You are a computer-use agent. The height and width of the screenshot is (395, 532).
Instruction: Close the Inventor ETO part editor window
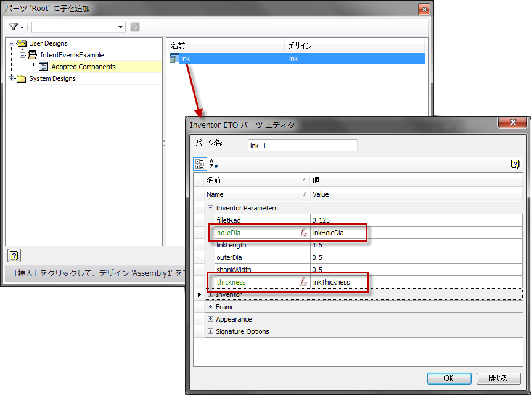tap(513, 122)
